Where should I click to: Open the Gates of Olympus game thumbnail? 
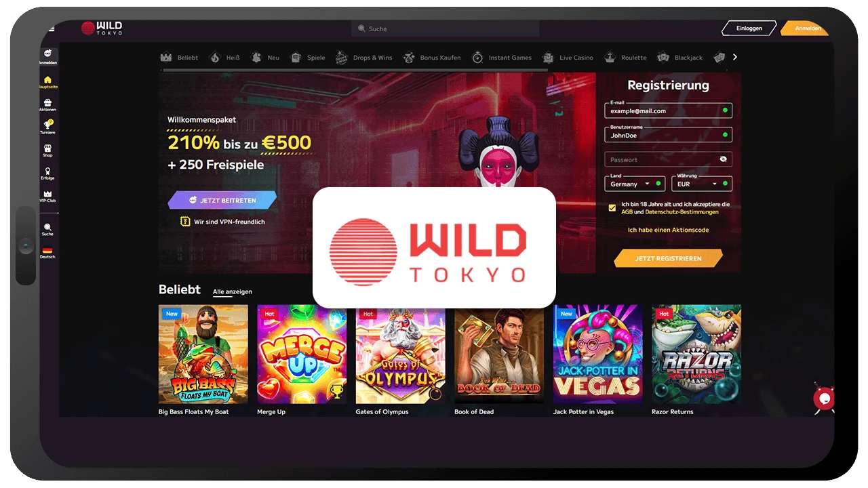(x=400, y=354)
